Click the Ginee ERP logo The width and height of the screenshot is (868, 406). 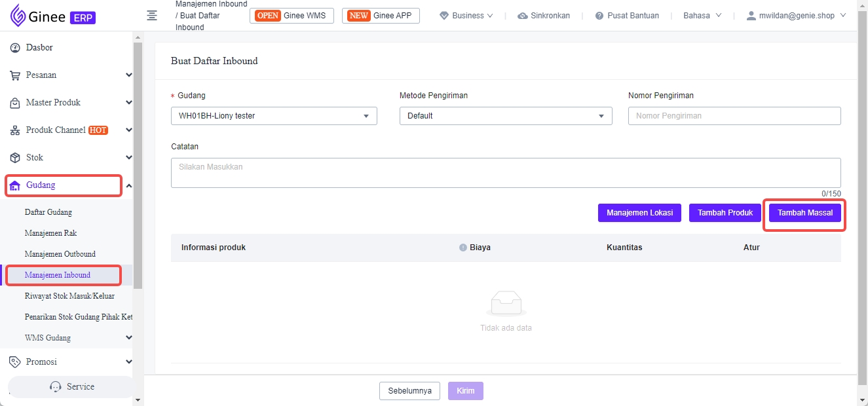coord(53,16)
